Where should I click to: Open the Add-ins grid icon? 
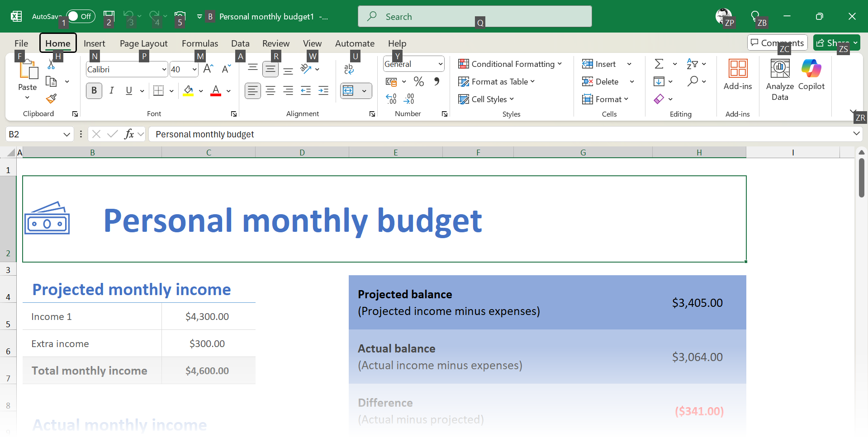(738, 69)
